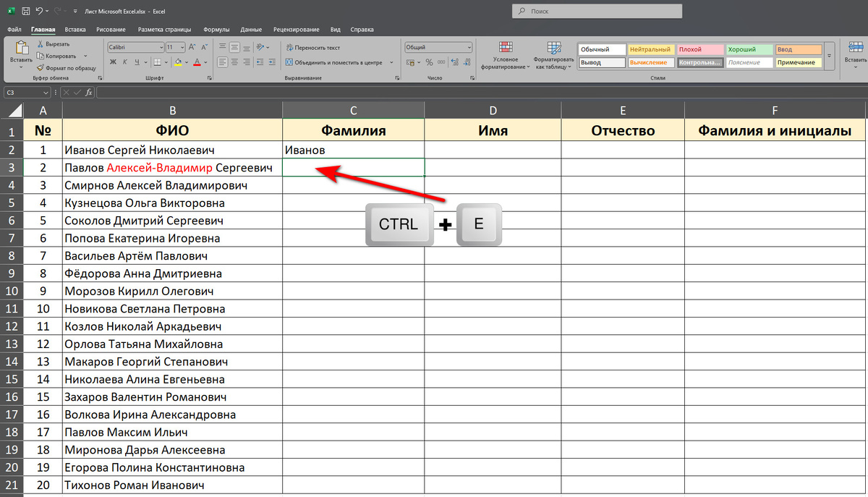Viewport: 868px width, 497px height.
Task: Open the merge options dropdown arrow
Action: coord(391,62)
